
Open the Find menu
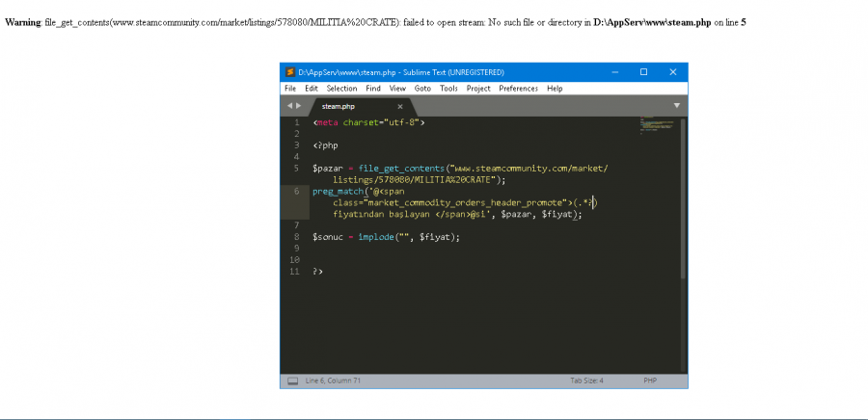[373, 89]
